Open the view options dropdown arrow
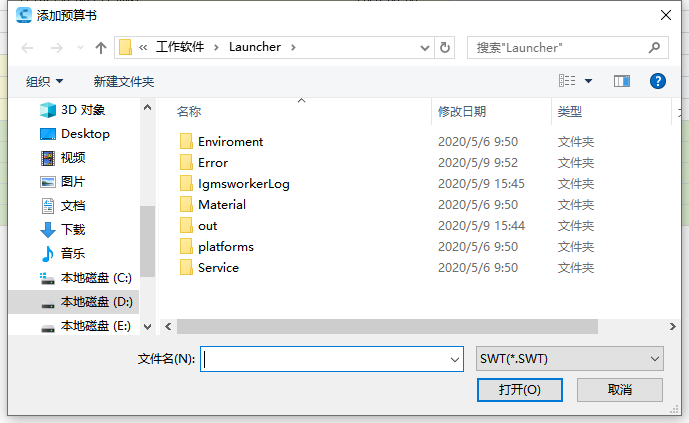Viewport: 689px width, 423px height. (588, 81)
